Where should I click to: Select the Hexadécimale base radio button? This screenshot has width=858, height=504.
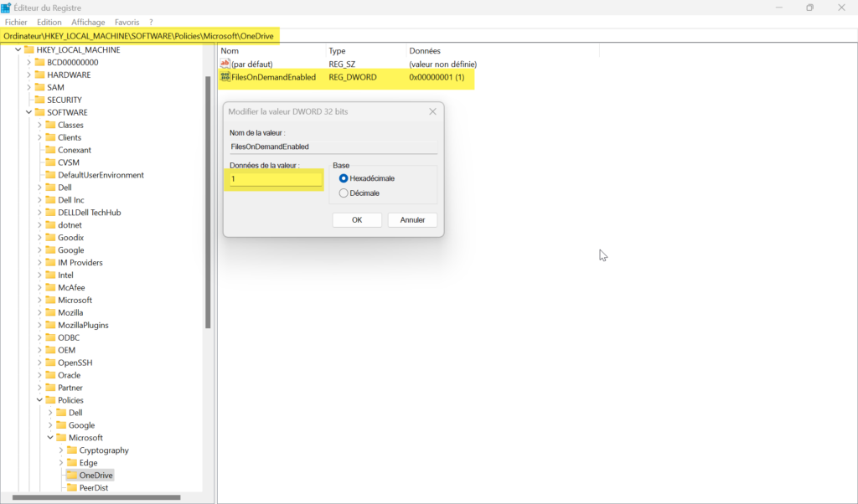[344, 178]
